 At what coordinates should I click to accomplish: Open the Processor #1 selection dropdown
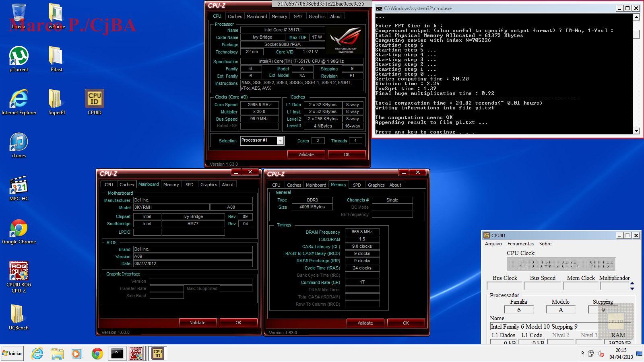pos(262,140)
